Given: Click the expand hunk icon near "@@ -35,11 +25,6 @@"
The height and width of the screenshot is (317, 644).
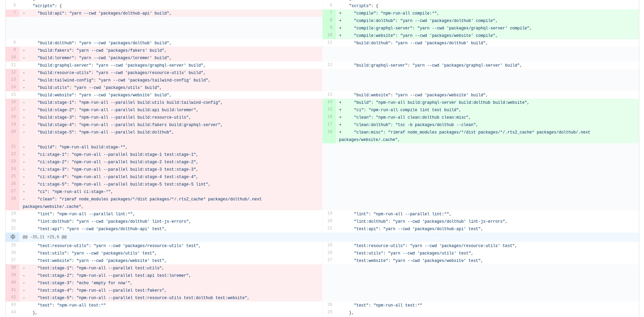Looking at the screenshot, I should point(13,237).
